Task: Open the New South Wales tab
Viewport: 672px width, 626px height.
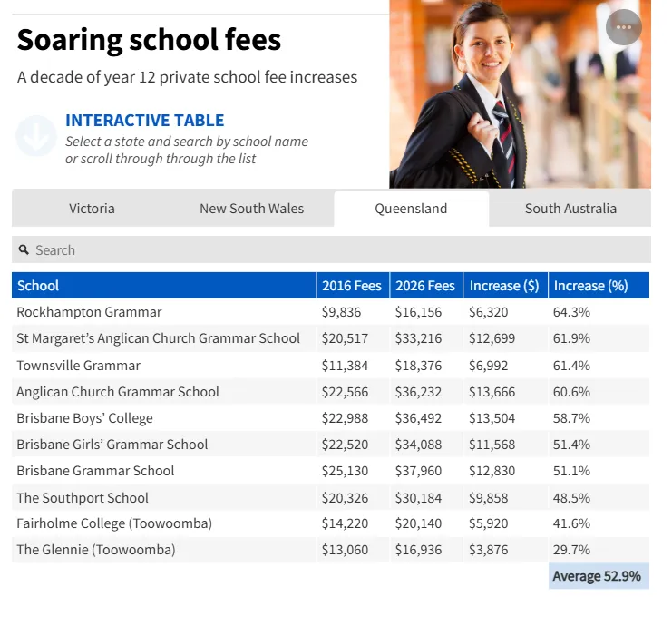Action: tap(251, 209)
